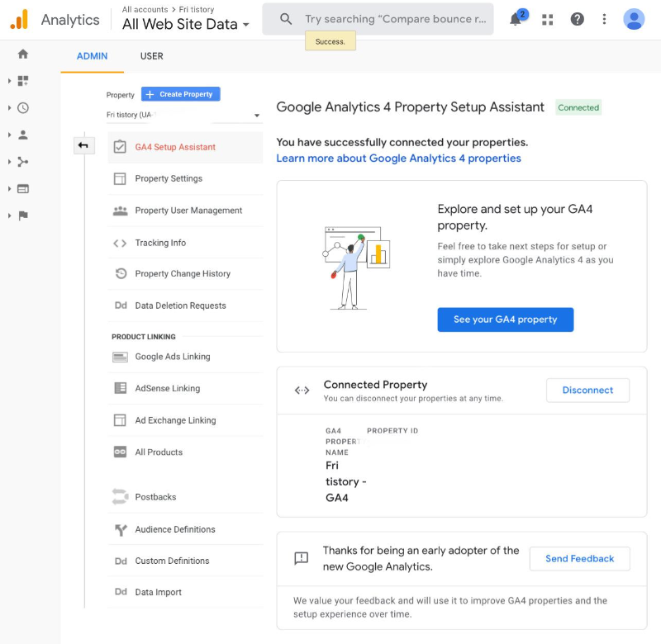Open Data Import menu item
Image resolution: width=661 pixels, height=644 pixels.
point(185,592)
